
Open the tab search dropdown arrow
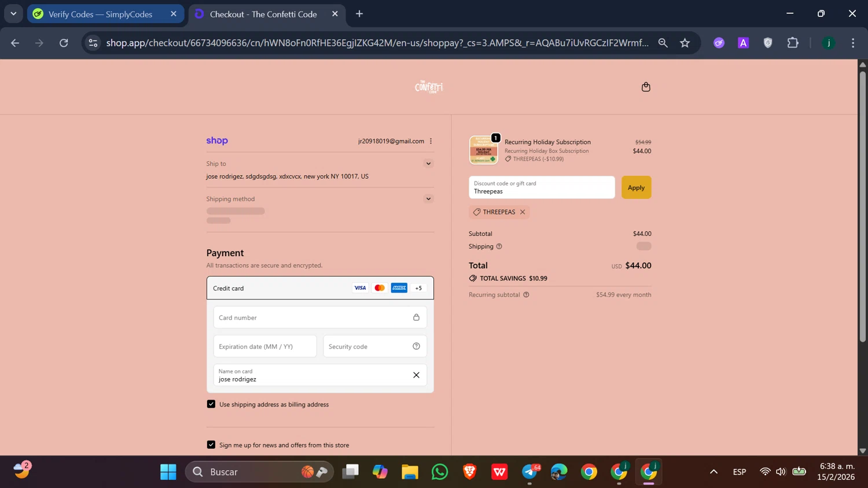(x=13, y=14)
